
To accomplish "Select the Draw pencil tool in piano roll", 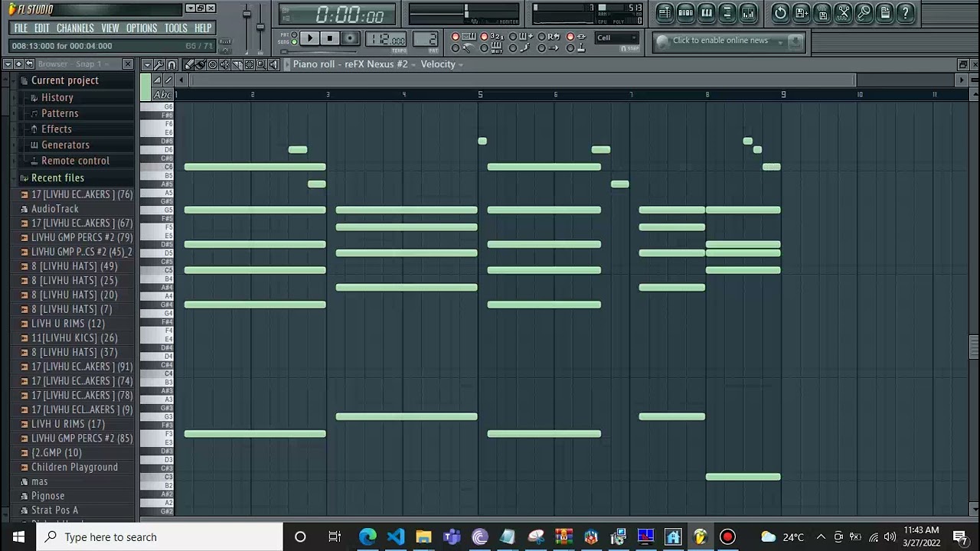I will [188, 64].
